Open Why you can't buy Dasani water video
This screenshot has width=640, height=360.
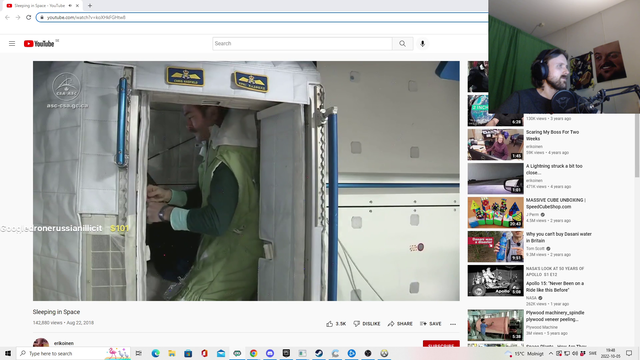tap(558, 238)
